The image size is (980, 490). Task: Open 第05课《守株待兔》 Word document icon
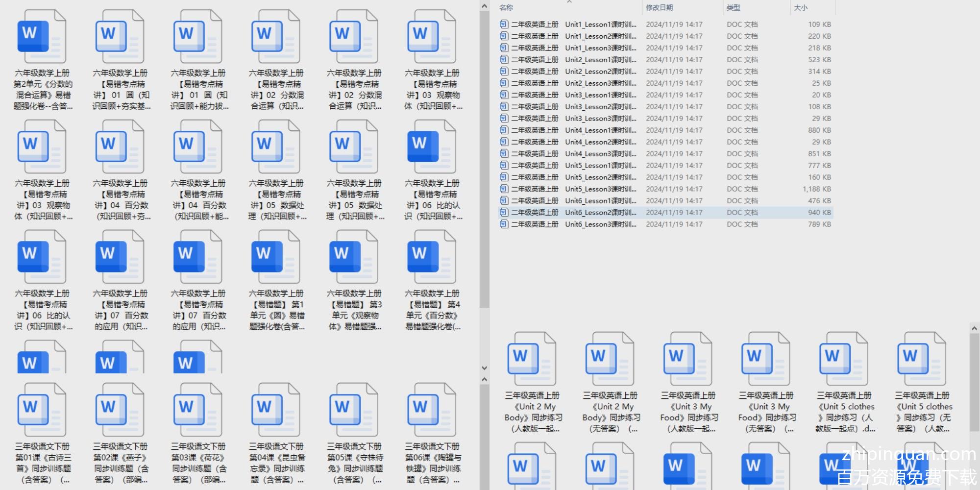coord(353,410)
